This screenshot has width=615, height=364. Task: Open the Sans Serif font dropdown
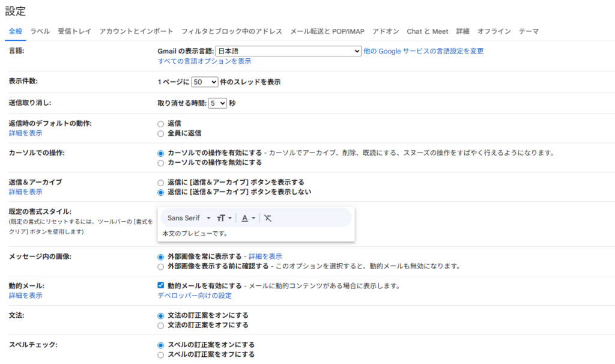[189, 218]
